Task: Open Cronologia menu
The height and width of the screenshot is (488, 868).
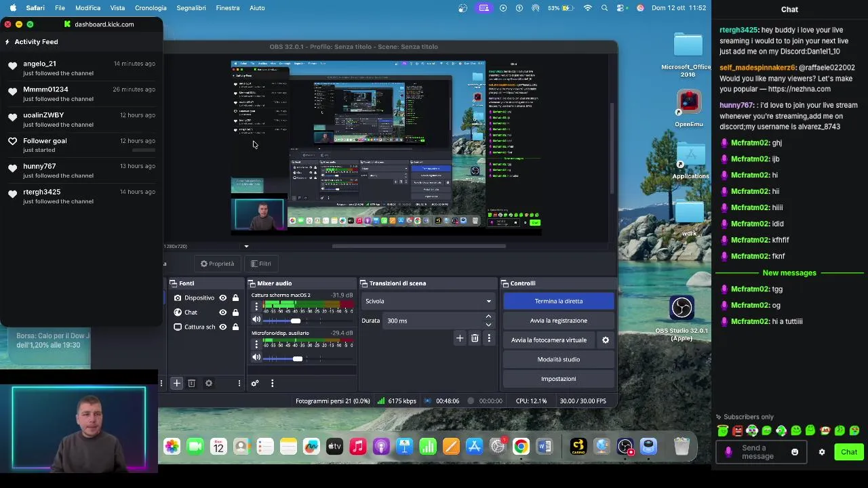Action: click(151, 8)
